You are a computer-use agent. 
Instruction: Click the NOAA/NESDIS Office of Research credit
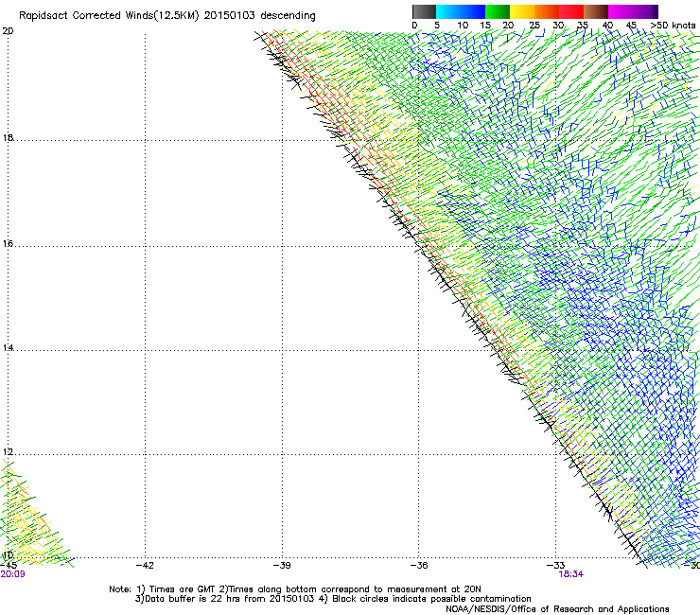click(557, 609)
